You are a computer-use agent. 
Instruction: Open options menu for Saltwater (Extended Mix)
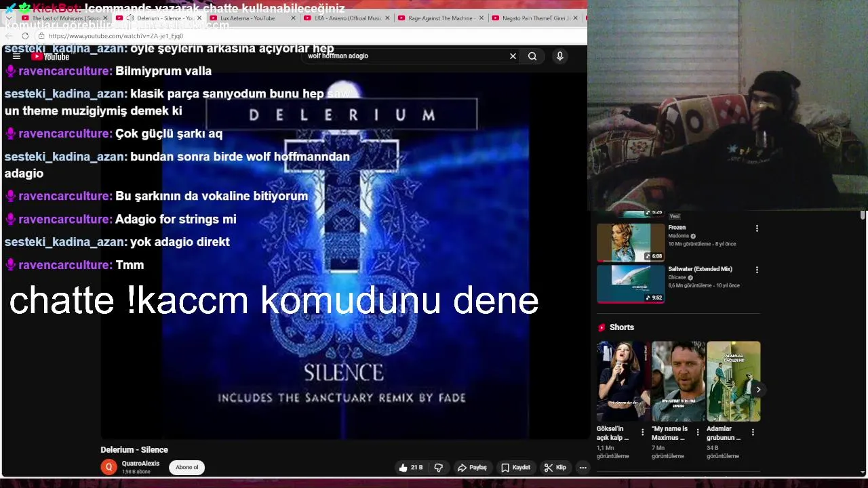(x=757, y=270)
